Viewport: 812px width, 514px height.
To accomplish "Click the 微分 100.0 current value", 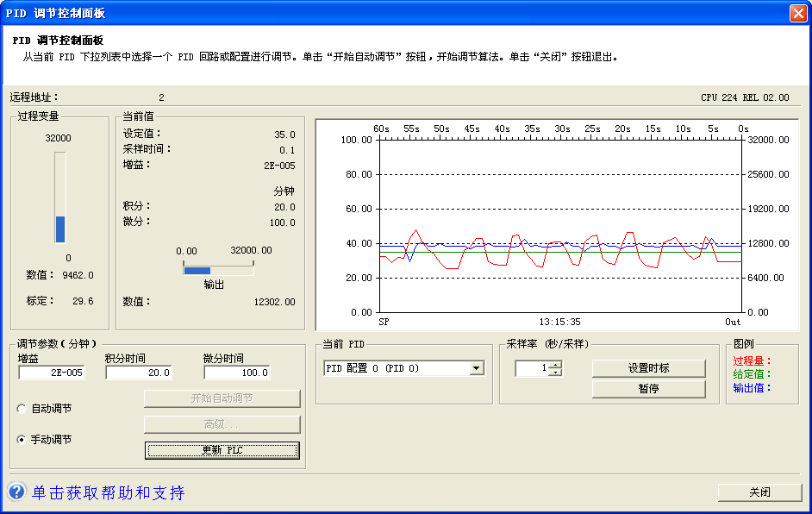I will click(x=282, y=223).
